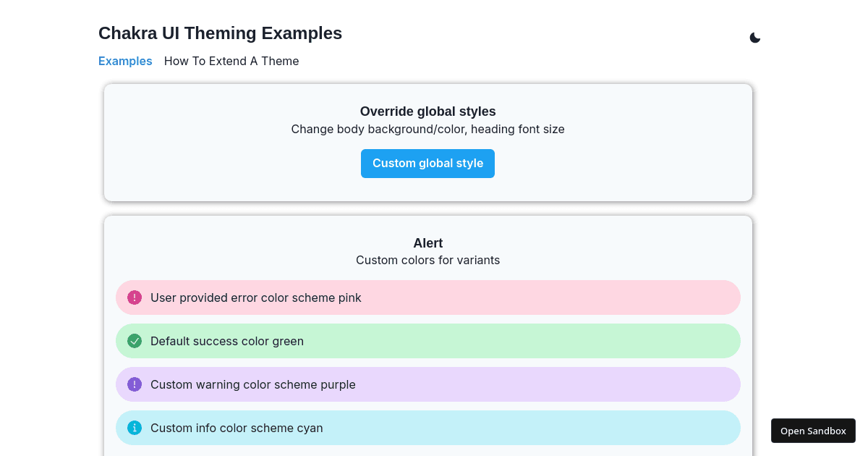Click the Alert card heading
Image resolution: width=868 pixels, height=456 pixels.
tap(427, 243)
